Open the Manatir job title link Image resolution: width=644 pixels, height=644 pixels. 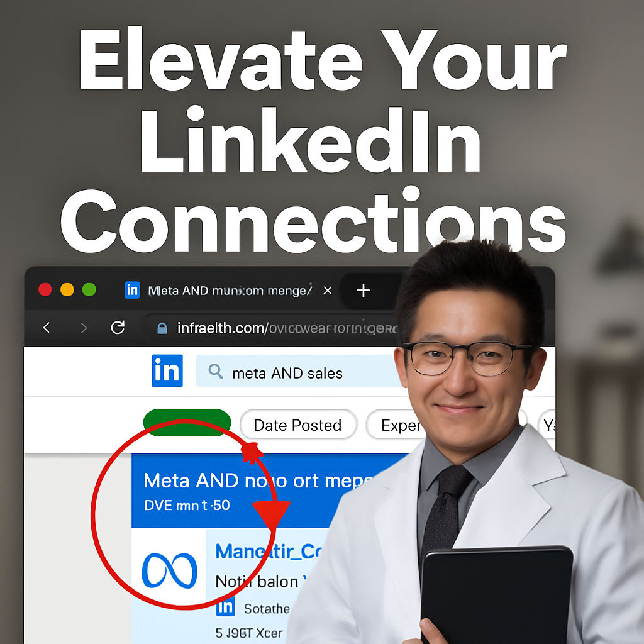pyautogui.click(x=269, y=552)
